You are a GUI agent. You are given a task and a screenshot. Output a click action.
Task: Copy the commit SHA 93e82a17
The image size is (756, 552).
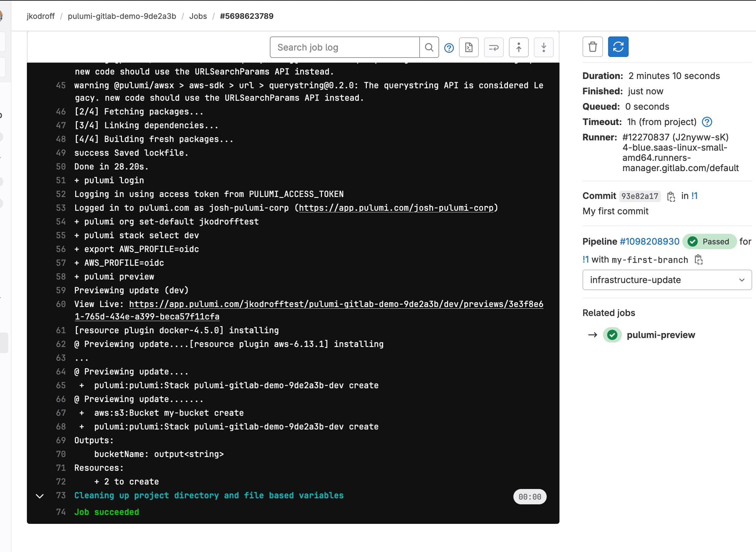click(x=672, y=196)
